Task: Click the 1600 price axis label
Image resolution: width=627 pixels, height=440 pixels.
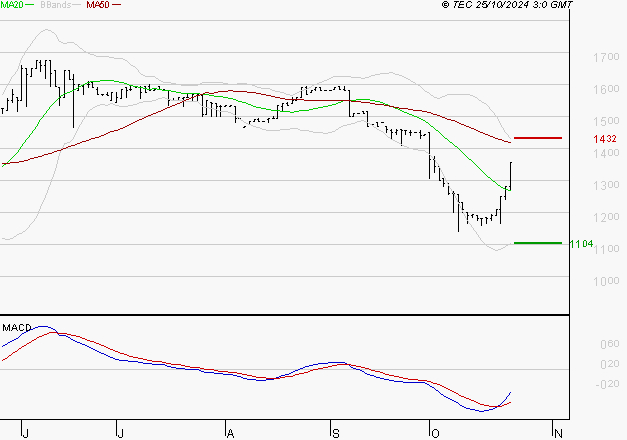Action: pos(606,89)
